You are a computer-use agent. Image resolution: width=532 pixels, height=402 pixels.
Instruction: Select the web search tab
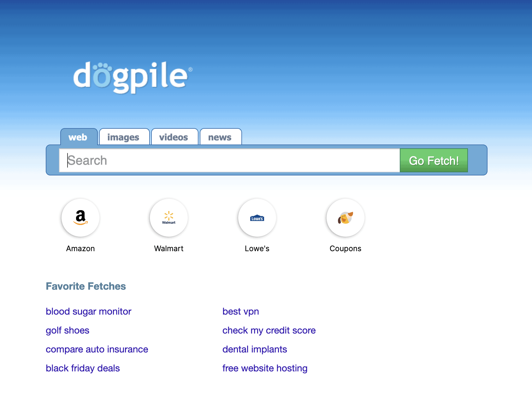(x=79, y=137)
